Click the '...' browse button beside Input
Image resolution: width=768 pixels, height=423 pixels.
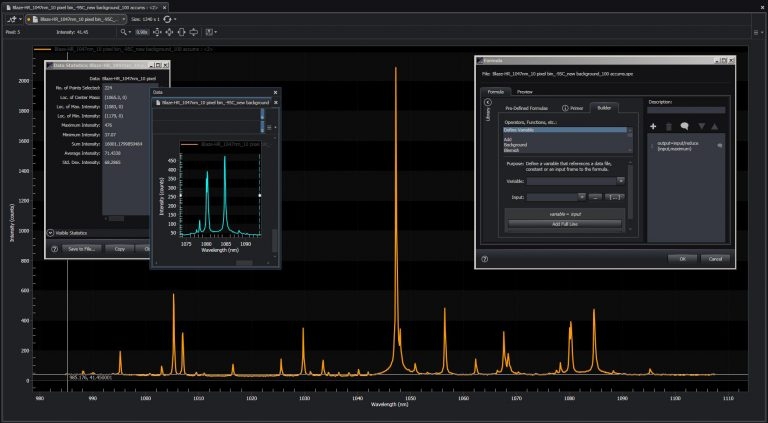click(x=595, y=197)
